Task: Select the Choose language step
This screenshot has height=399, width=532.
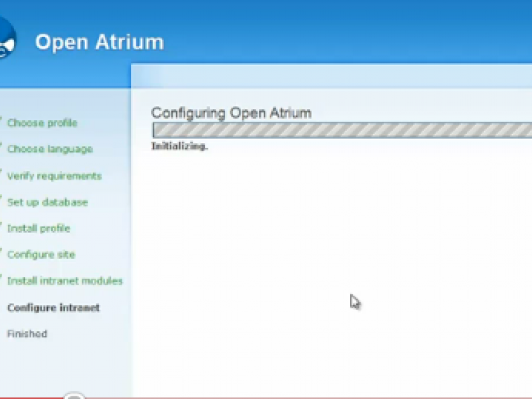Action: pyautogui.click(x=50, y=149)
